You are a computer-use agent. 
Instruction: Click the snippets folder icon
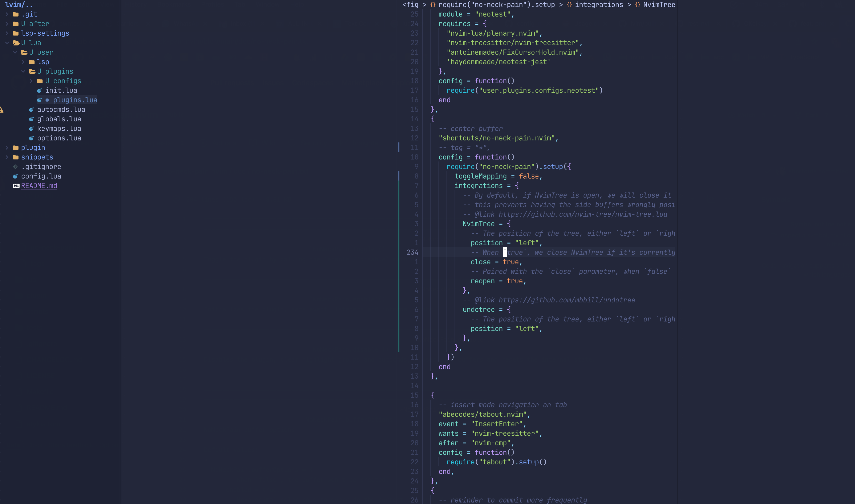16,157
